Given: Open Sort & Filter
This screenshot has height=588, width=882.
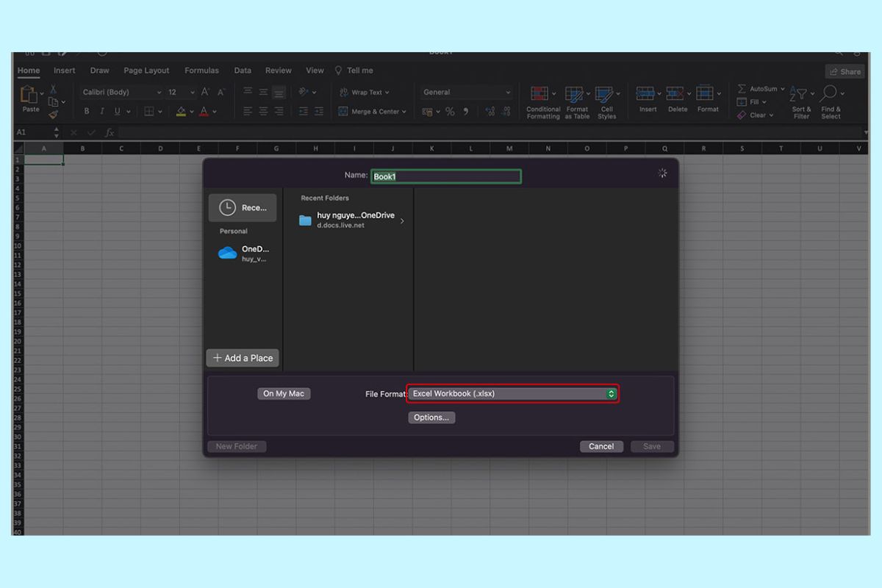Looking at the screenshot, I should tap(800, 102).
